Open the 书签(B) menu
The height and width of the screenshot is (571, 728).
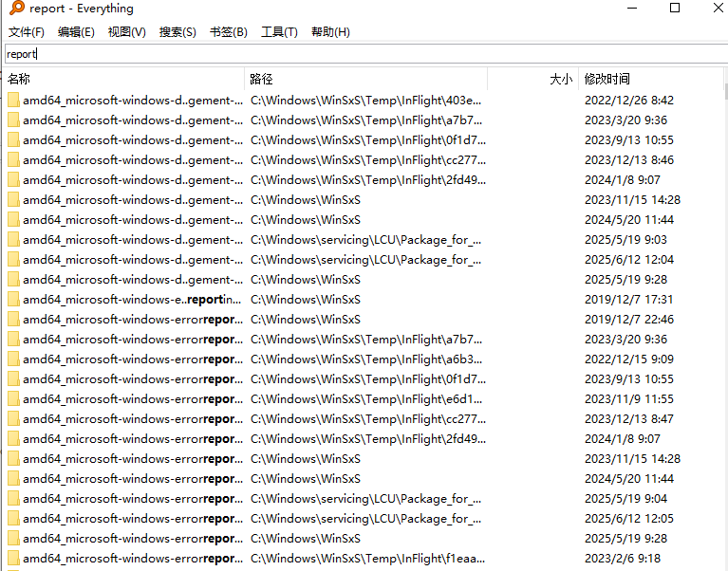point(229,32)
